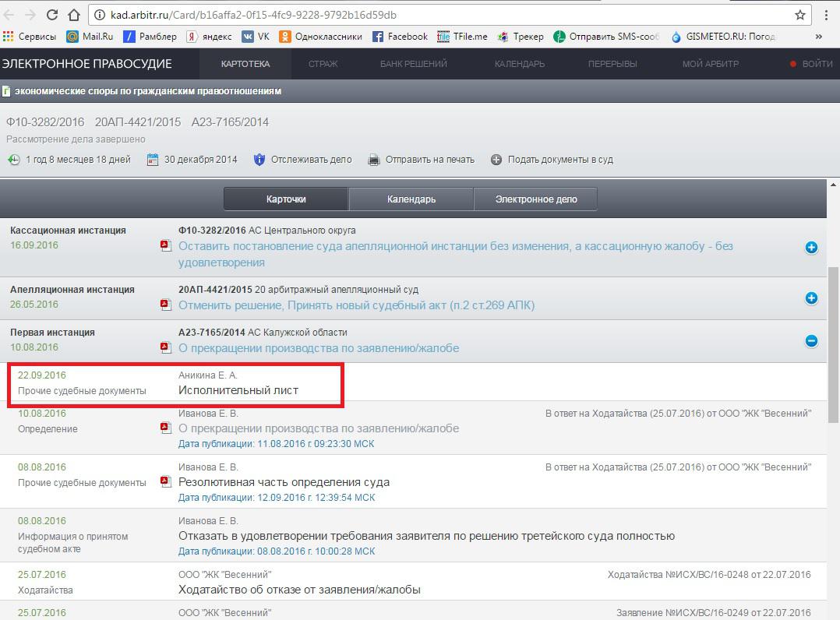Screen dimensions: 840x620
Task: Collapse the 'Первая инстанция' section
Action: pyautogui.click(x=811, y=341)
